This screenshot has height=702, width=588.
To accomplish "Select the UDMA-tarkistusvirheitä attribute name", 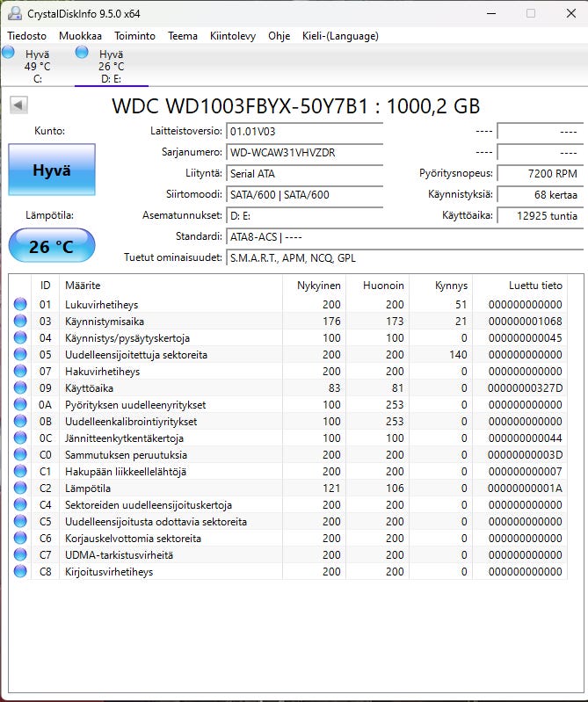I will 120,555.
